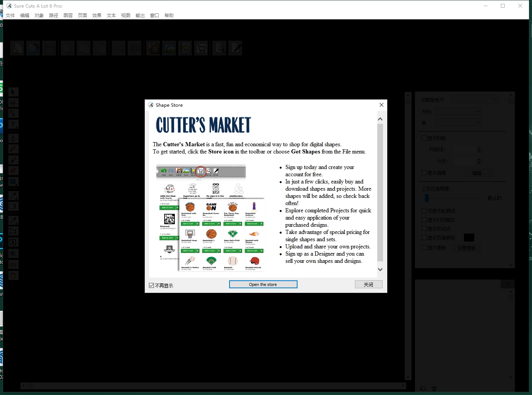Open the Library star icon
This screenshot has height=395, width=532.
[x=185, y=48]
